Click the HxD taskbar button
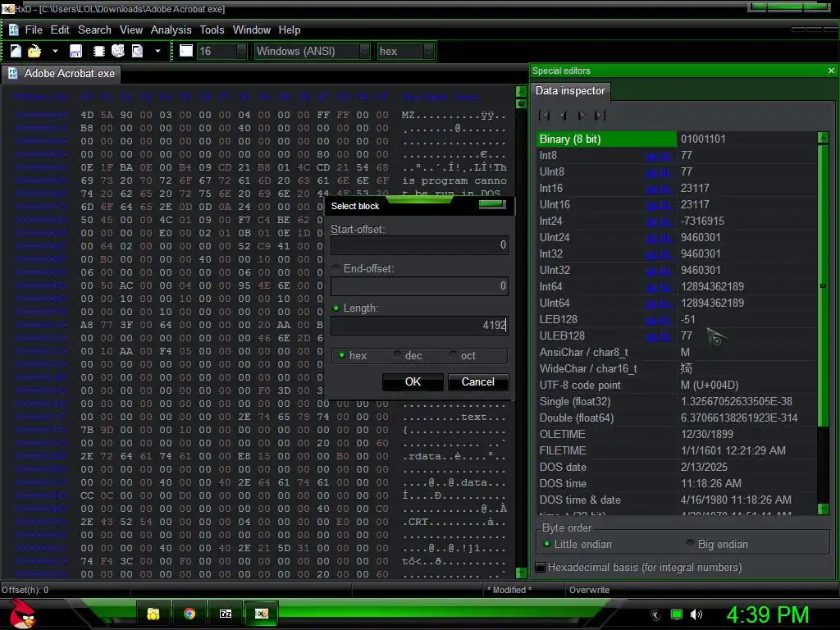The width and height of the screenshot is (840, 630). [x=262, y=614]
